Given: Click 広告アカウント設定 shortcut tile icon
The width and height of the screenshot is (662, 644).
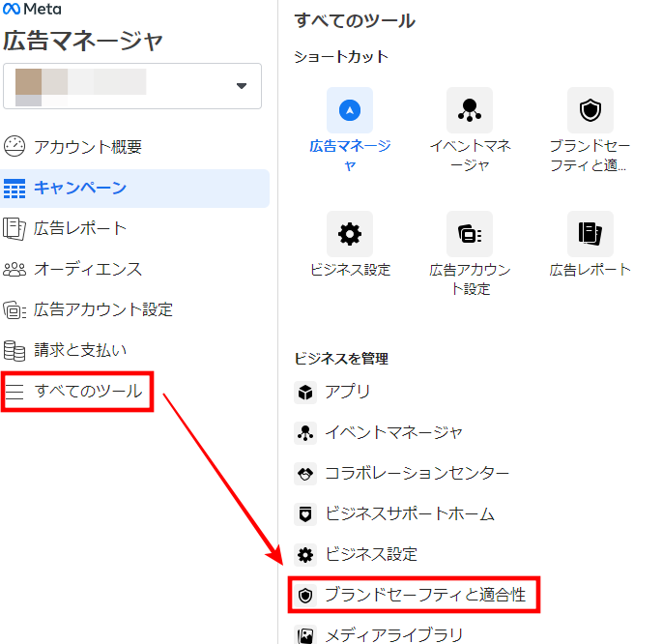Looking at the screenshot, I should [470, 234].
